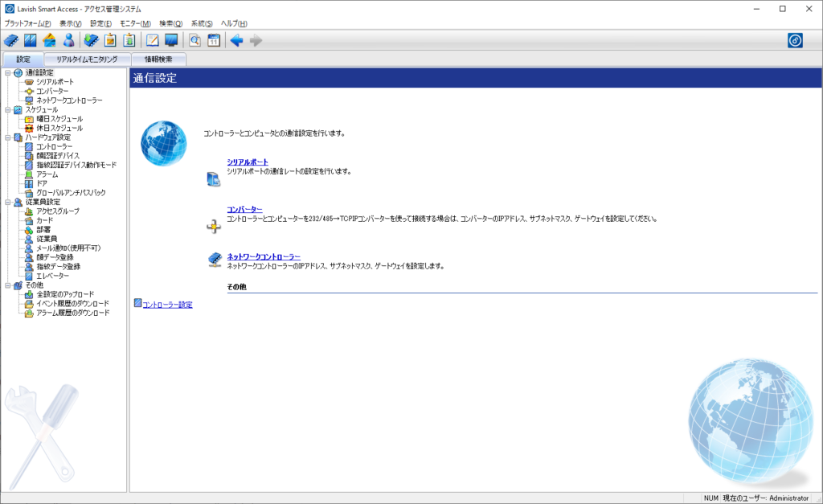The height and width of the screenshot is (504, 823).
Task: Click the controller chip icon in toolbar
Action: 10,40
